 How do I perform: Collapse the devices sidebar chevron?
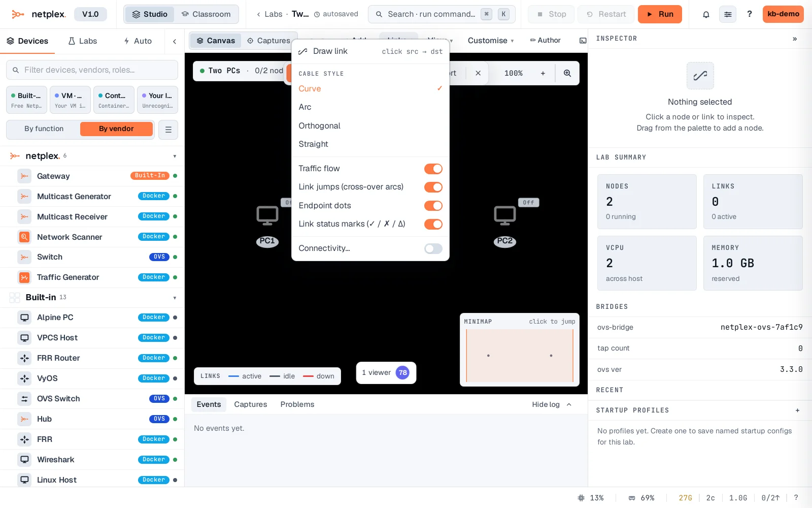[175, 41]
